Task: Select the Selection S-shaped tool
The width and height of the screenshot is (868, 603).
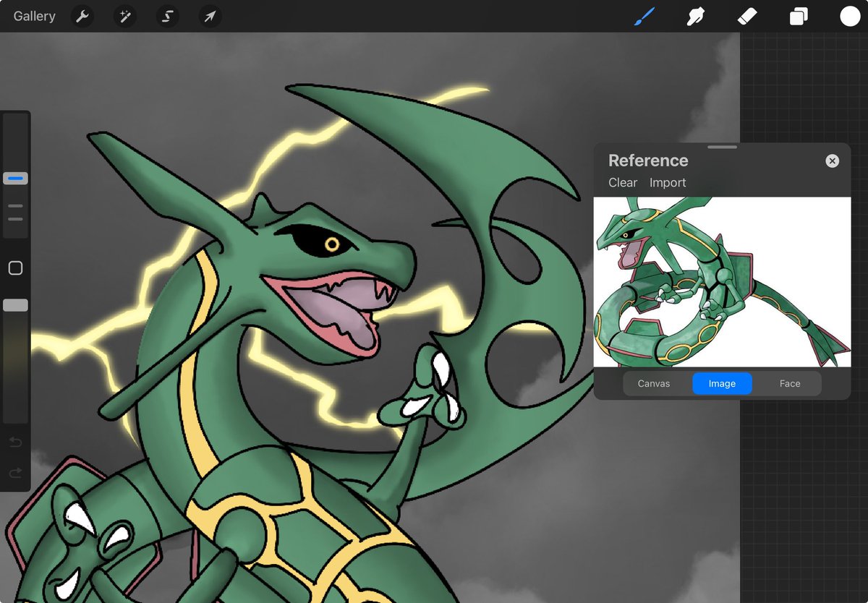Action: (167, 16)
